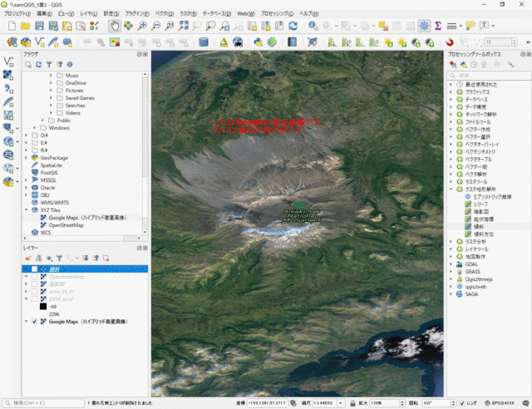532x409 pixels.
Task: Click Add Vector Layer in left sidebar
Action: [x=8, y=62]
